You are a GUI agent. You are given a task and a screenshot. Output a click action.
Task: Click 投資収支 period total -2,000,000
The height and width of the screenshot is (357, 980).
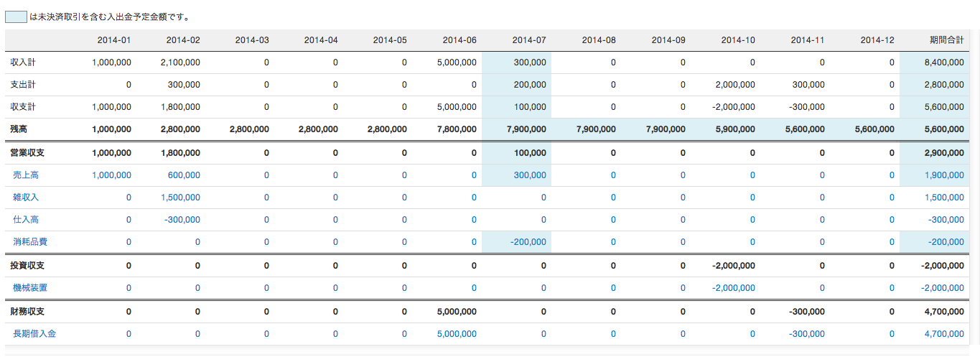coord(942,266)
